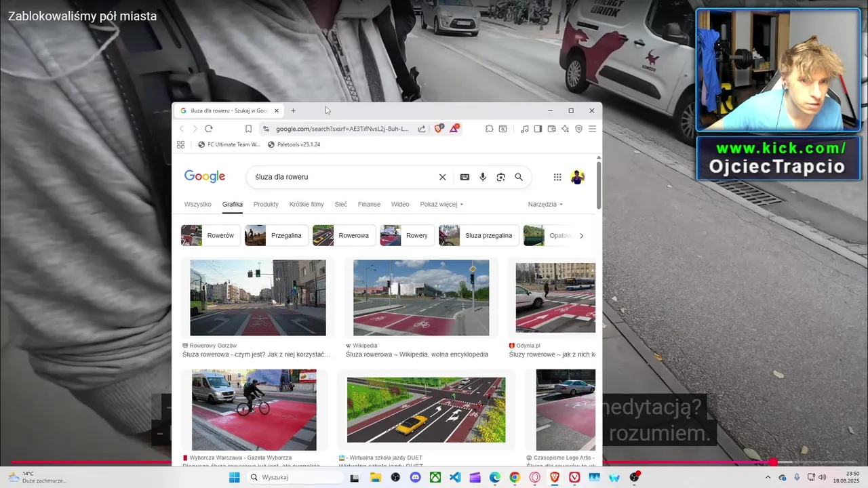
Task: Open Google on-screen keyboard input tool
Action: (x=465, y=177)
